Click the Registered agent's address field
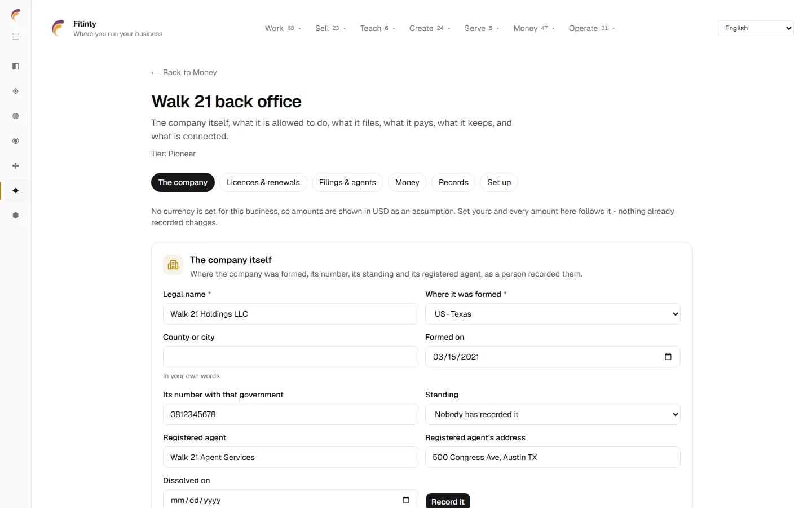 click(x=553, y=457)
